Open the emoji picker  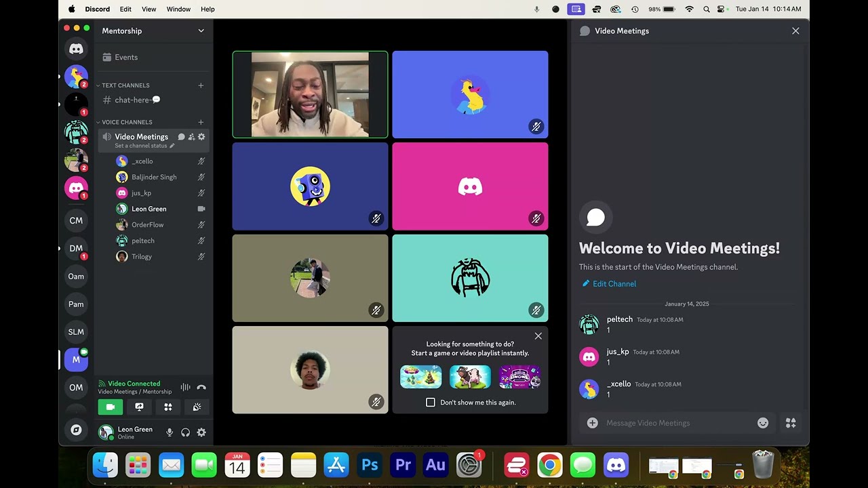[763, 423]
